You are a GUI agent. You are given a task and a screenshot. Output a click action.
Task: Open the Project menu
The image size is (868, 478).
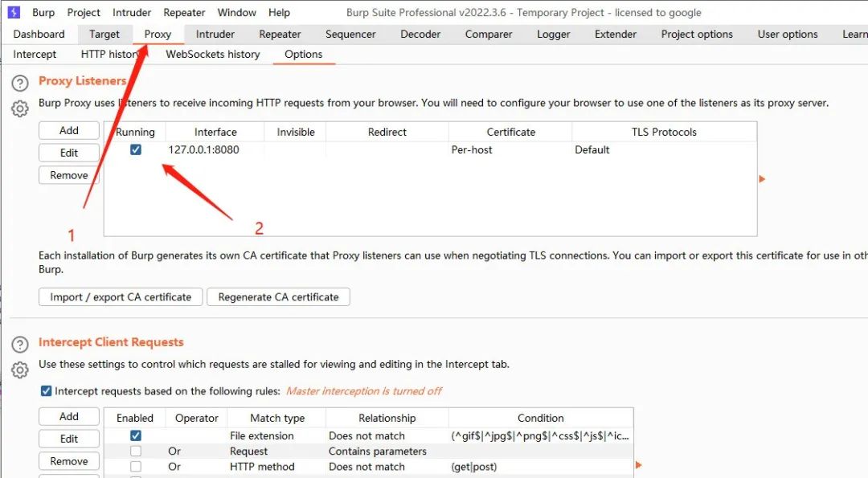point(84,12)
